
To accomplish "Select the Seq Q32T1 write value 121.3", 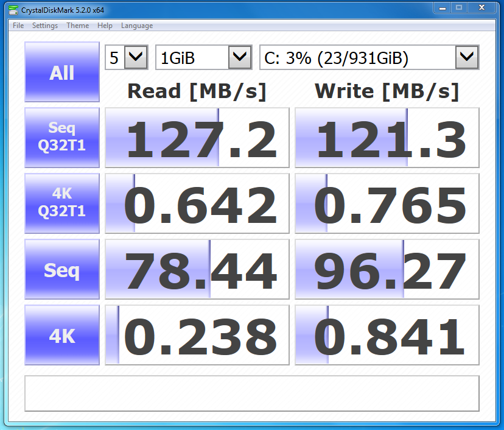I will click(387, 138).
